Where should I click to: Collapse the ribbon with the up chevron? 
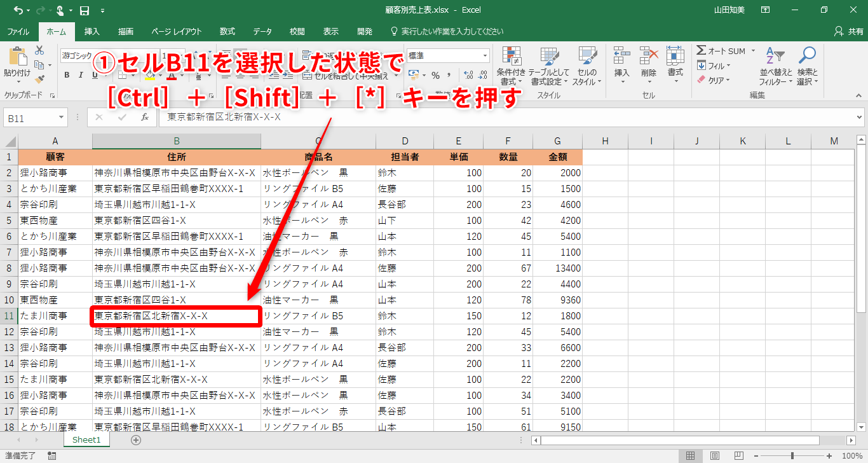[859, 95]
